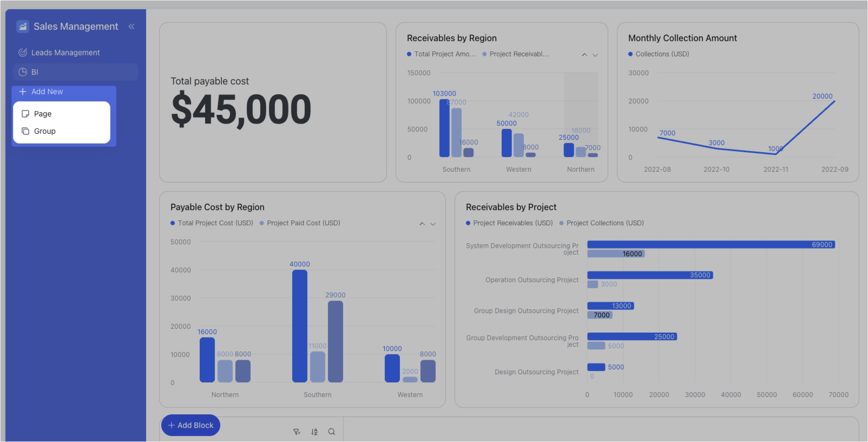This screenshot has height=442, width=868.
Task: Click the Group stacked-pages icon in popup
Action: [x=25, y=131]
